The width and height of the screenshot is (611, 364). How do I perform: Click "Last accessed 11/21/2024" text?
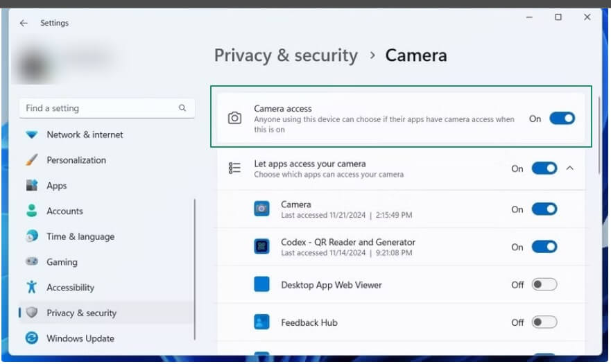click(323, 215)
